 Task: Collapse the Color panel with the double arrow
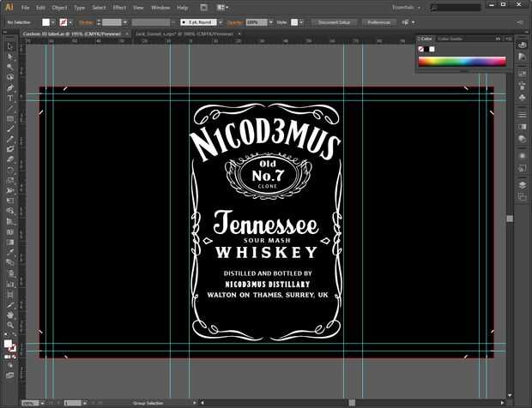click(x=498, y=39)
